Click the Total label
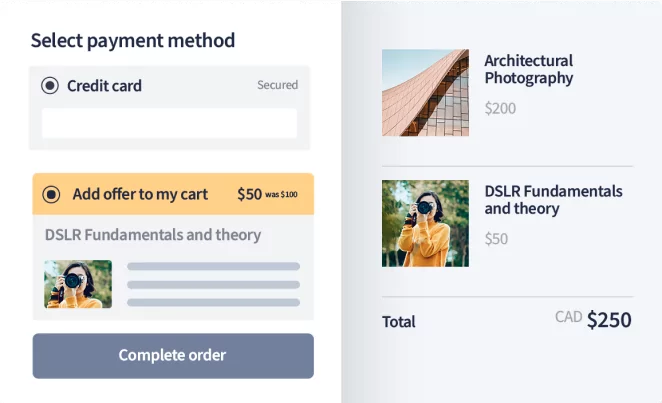 tap(399, 322)
